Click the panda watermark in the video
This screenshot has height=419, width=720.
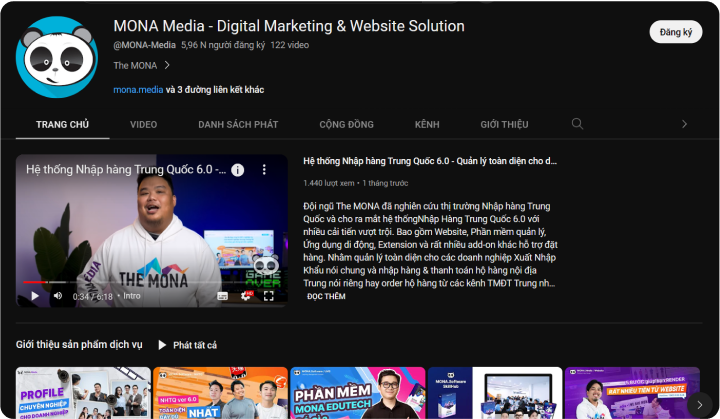click(x=266, y=265)
